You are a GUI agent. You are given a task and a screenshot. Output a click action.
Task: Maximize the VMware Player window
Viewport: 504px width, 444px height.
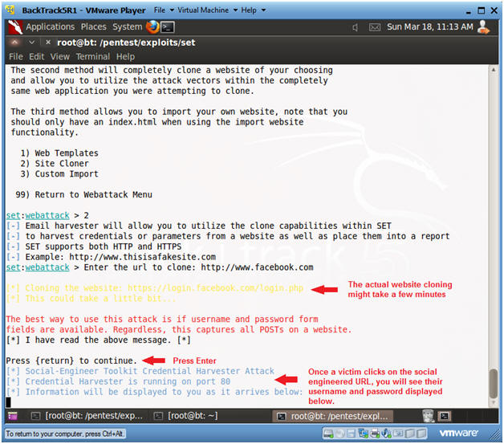coord(482,10)
